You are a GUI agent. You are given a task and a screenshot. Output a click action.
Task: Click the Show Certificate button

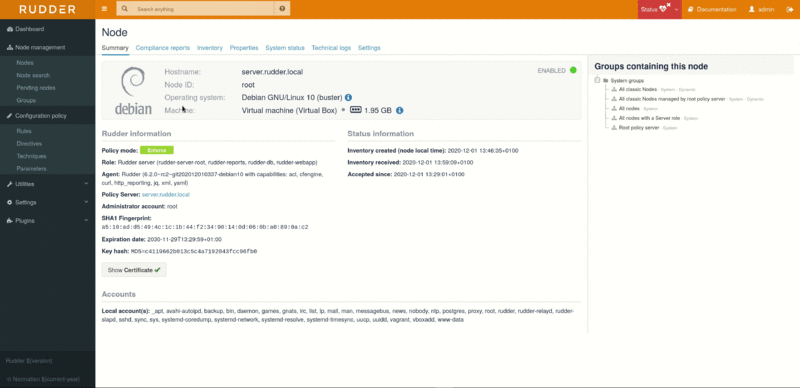click(x=134, y=270)
